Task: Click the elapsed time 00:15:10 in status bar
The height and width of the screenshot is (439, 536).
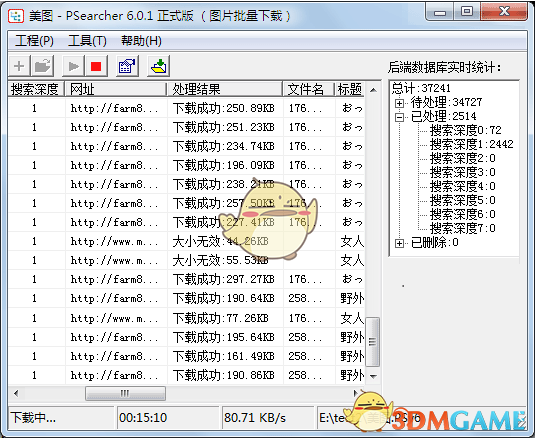Action: coord(143,417)
